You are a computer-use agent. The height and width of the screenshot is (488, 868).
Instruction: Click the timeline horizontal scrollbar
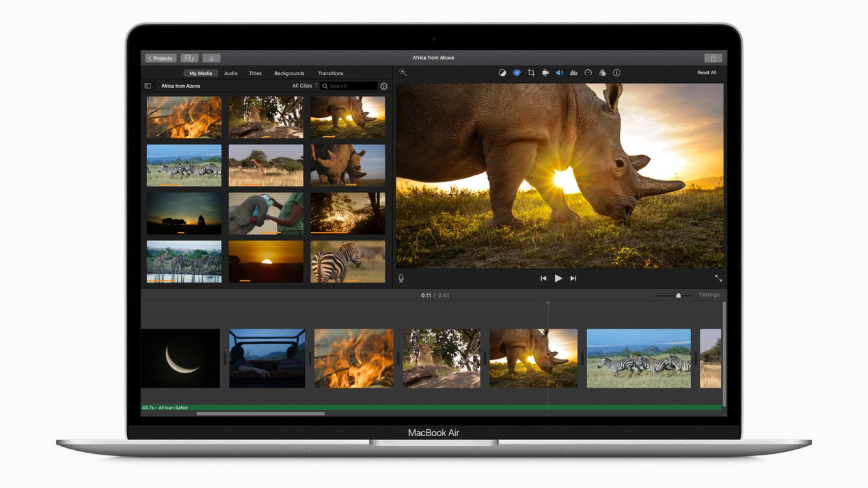(x=261, y=414)
